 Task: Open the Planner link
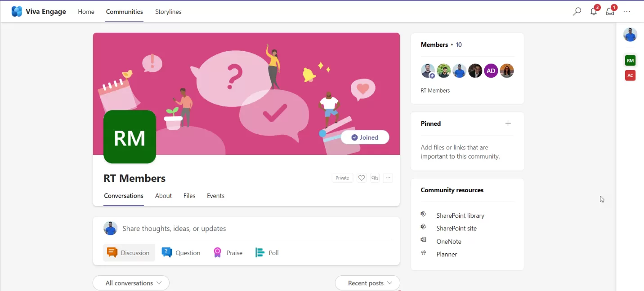click(x=447, y=254)
